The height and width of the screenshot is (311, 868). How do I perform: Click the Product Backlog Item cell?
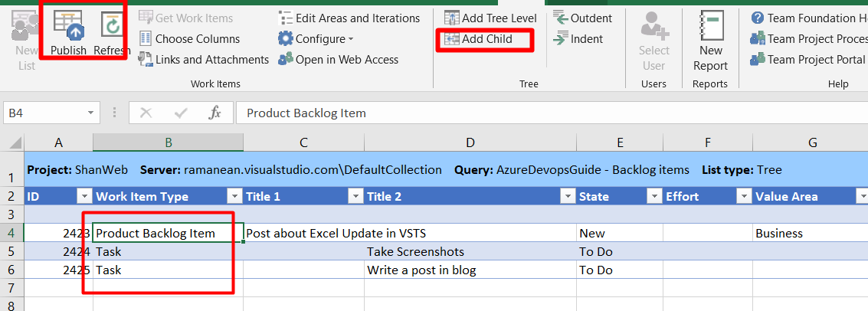point(169,233)
